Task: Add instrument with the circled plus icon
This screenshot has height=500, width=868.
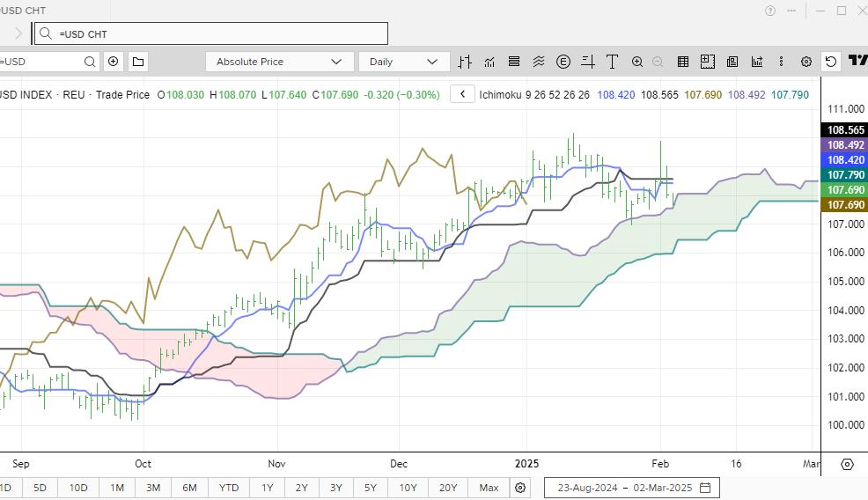Action: tap(114, 62)
